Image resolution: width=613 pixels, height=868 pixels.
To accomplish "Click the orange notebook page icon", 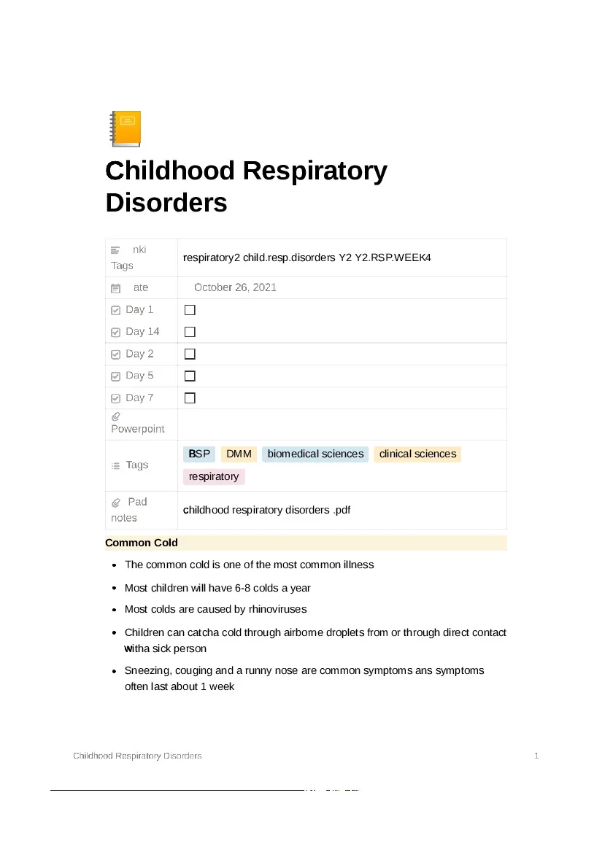I will coord(126,129).
